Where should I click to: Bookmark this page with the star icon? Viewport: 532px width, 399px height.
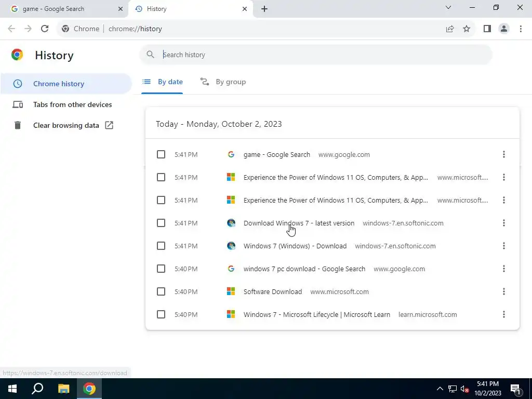tap(467, 29)
